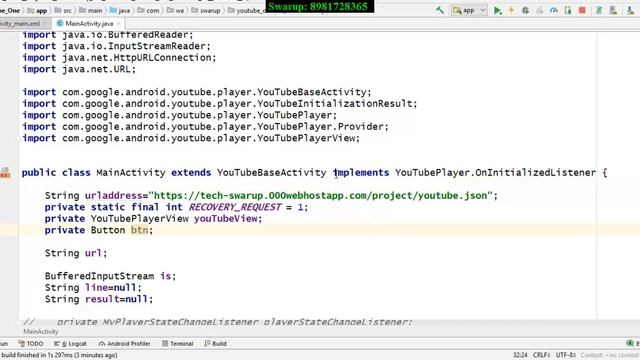This screenshot has height=360, width=640.
Task: Open the Terminal tool window
Action: point(178,344)
